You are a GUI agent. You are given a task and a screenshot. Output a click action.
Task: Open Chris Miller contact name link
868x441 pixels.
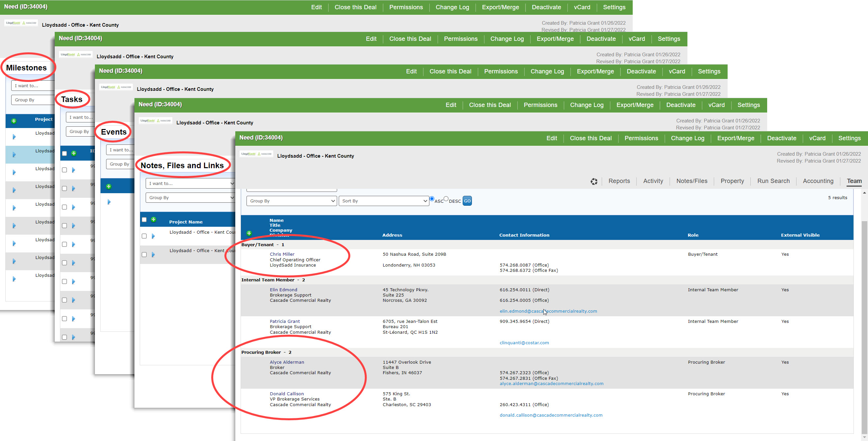click(282, 254)
